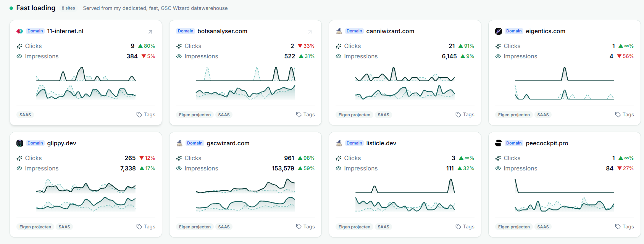Click the glippy.dev favicon
Screen dimensions: 644x244
coord(20,143)
